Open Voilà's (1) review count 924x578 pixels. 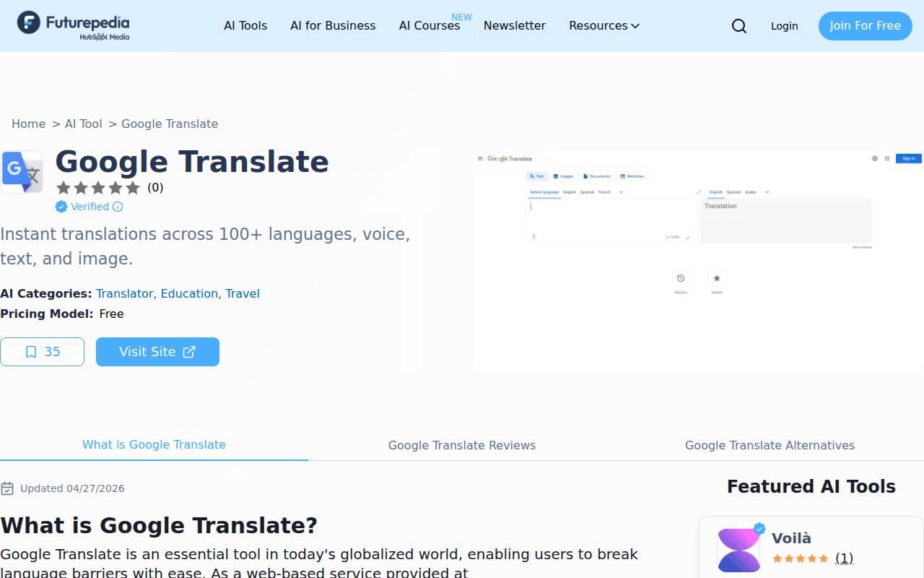coord(844,558)
